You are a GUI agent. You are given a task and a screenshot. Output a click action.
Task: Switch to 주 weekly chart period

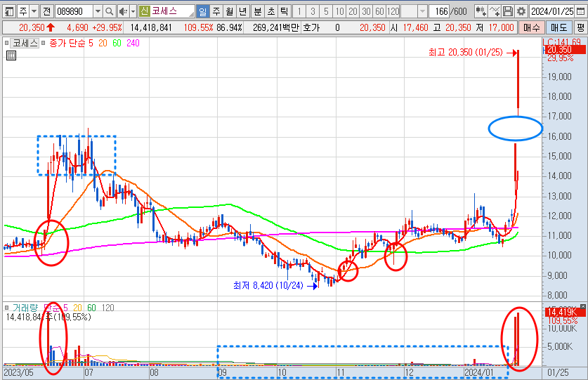[x=216, y=12]
